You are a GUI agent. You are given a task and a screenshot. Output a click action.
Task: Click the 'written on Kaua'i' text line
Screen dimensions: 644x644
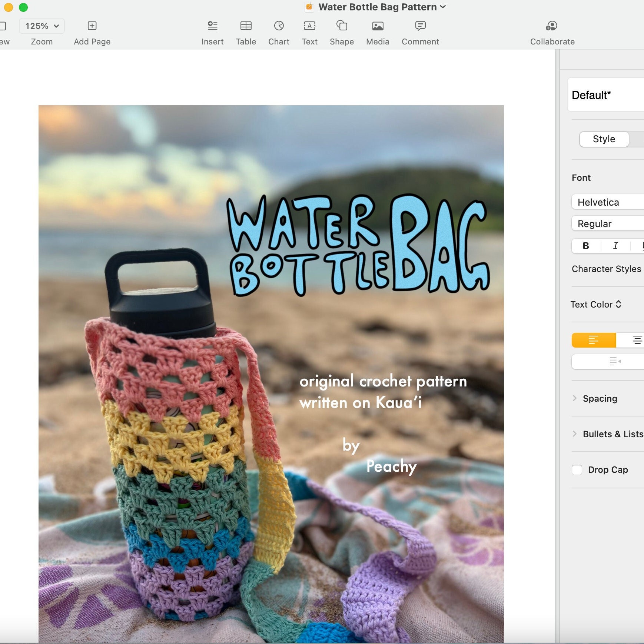coord(361,402)
